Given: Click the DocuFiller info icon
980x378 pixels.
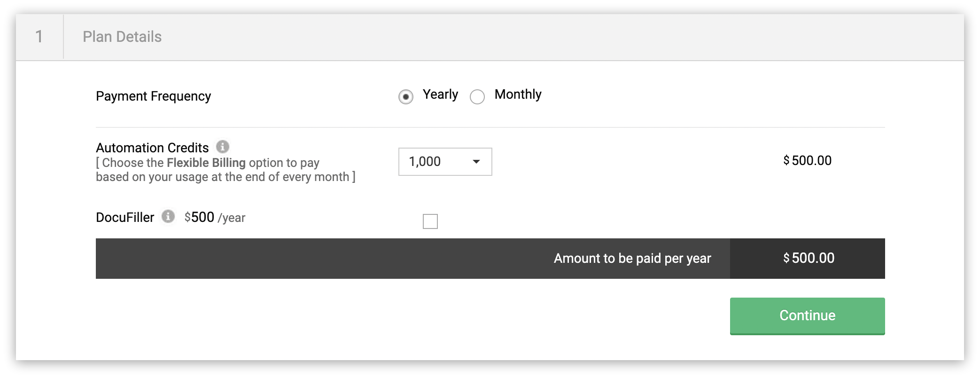Looking at the screenshot, I should 168,216.
